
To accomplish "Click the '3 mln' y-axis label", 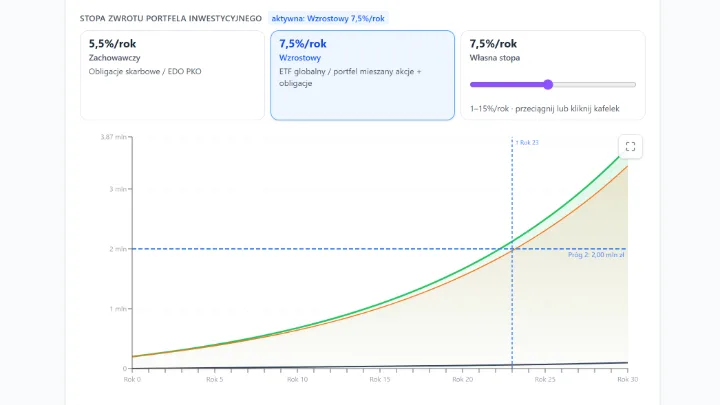I will [x=118, y=189].
